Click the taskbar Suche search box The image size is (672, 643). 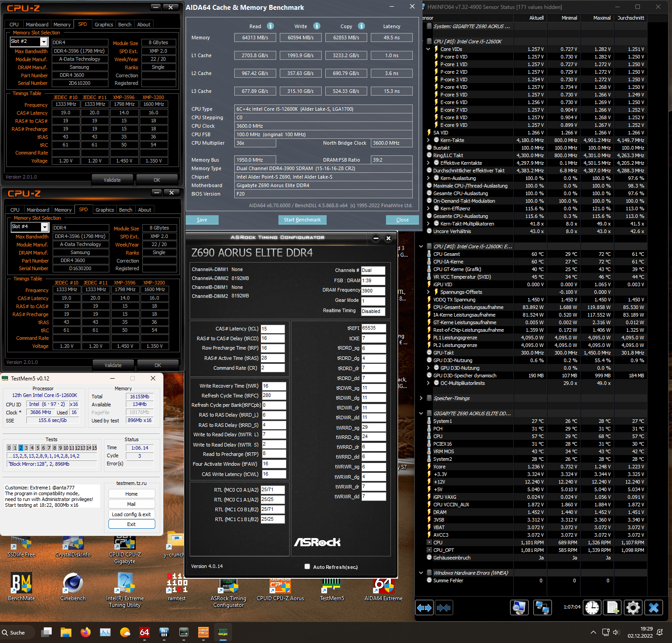(18, 632)
